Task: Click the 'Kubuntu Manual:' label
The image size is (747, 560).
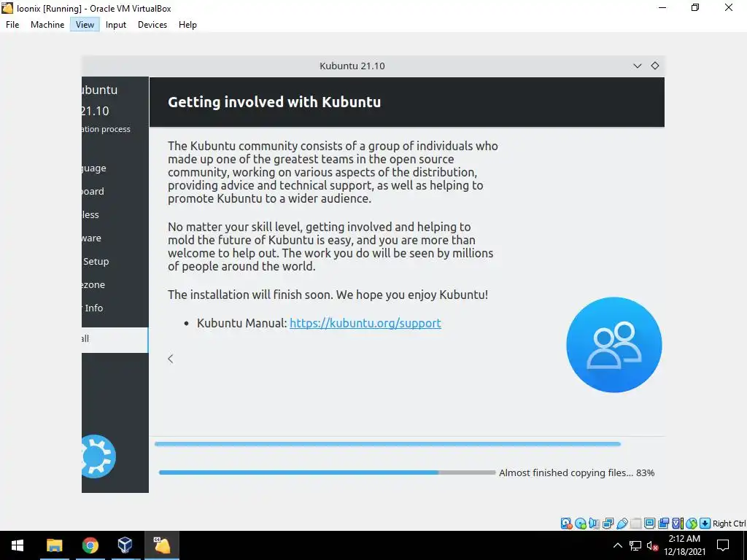Action: pyautogui.click(x=242, y=323)
